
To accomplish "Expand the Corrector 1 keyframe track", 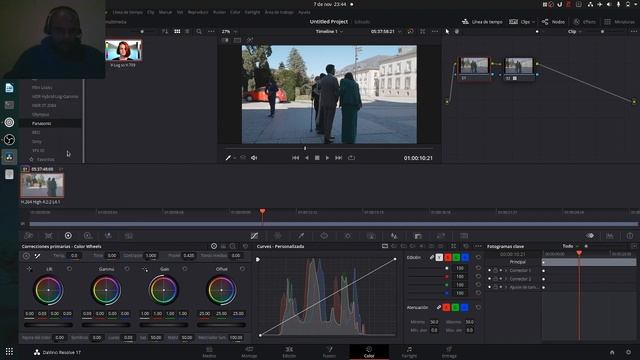I will (x=506, y=270).
